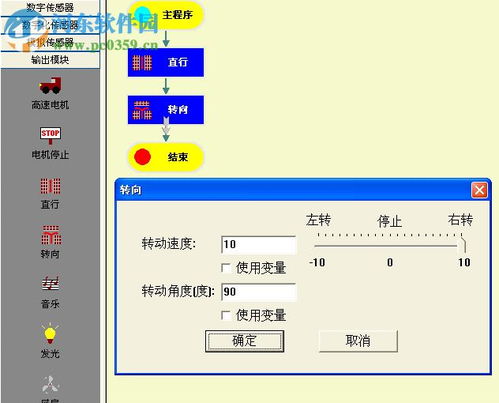The height and width of the screenshot is (403, 499).
Task: Click the 结束 end node
Action: pos(166,157)
